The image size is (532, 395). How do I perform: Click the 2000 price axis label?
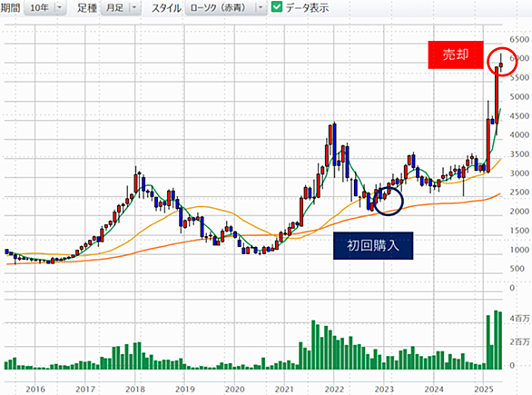(519, 212)
